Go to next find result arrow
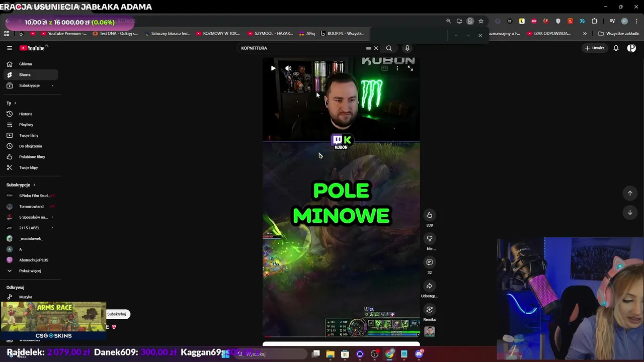The width and height of the screenshot is (644, 362). (x=468, y=35)
